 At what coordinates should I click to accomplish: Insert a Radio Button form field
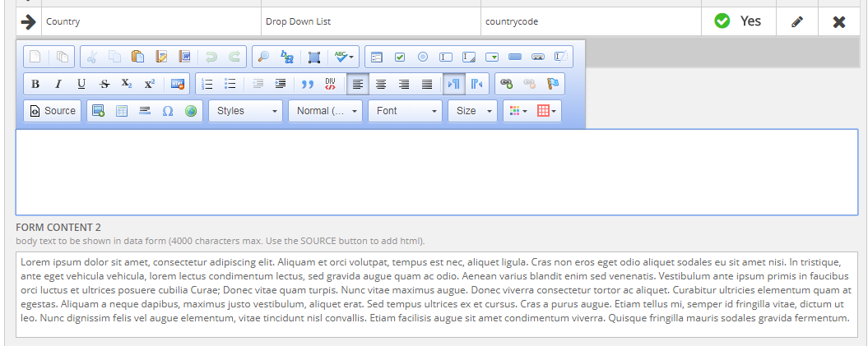pyautogui.click(x=423, y=57)
